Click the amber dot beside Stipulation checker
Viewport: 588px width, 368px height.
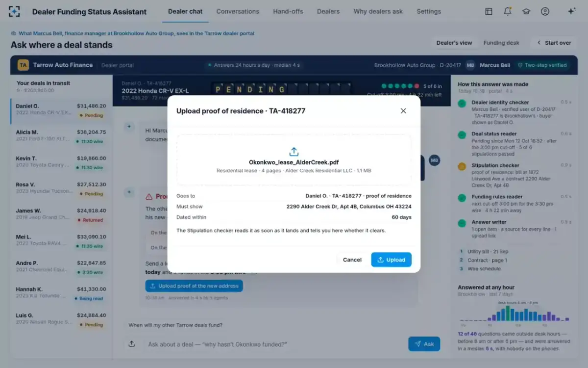(462, 166)
